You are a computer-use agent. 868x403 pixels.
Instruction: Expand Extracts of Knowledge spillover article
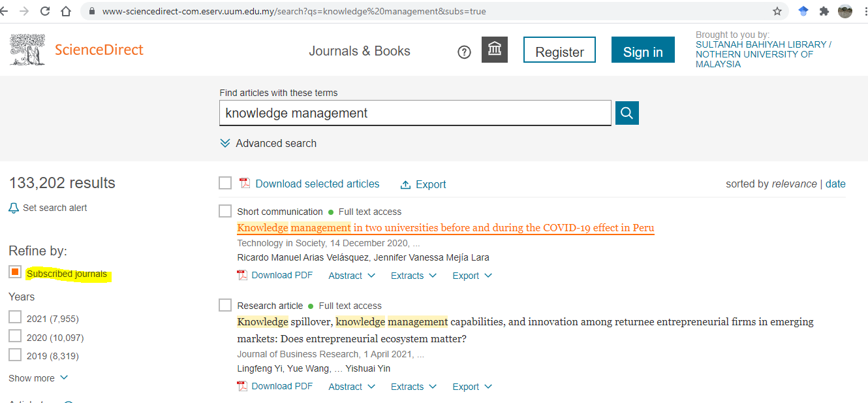click(414, 387)
